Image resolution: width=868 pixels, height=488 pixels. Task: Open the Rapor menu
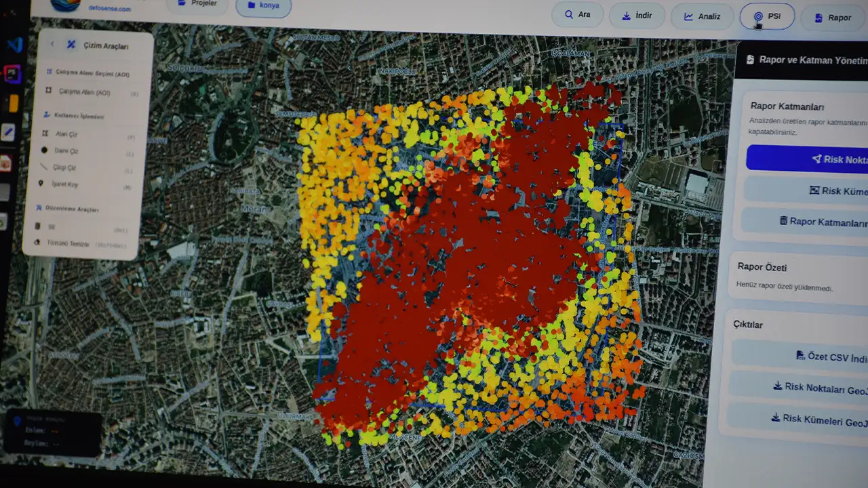tap(832, 18)
